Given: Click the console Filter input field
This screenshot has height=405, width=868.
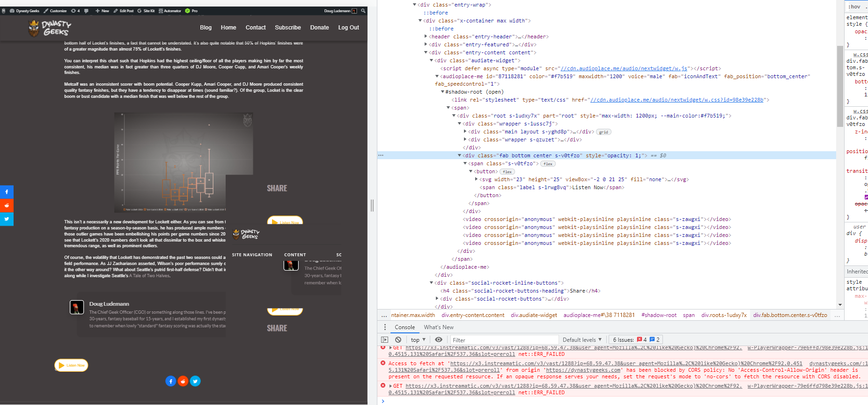Looking at the screenshot, I should click(x=503, y=340).
